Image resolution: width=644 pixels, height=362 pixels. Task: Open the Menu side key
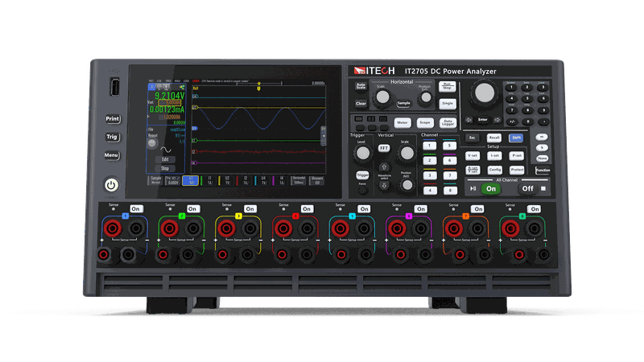[x=111, y=155]
